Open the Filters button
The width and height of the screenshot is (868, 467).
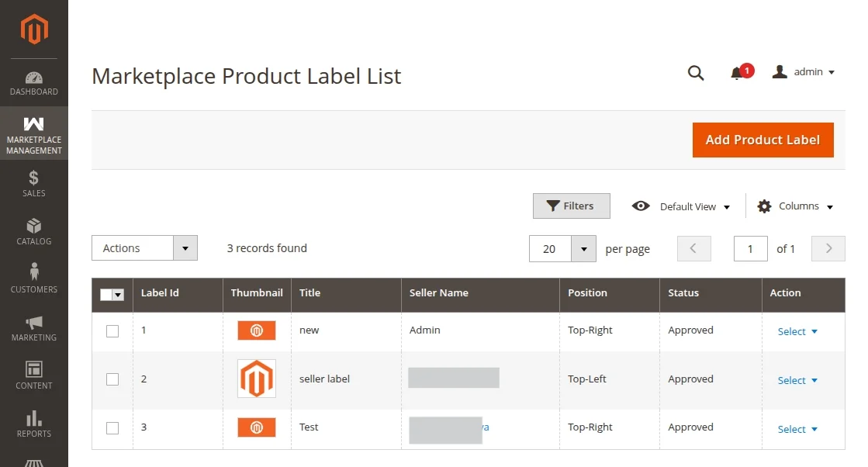tap(571, 206)
